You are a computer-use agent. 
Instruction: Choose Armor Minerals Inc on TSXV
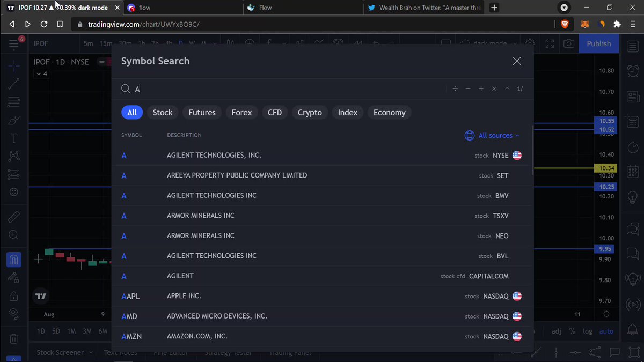321,216
